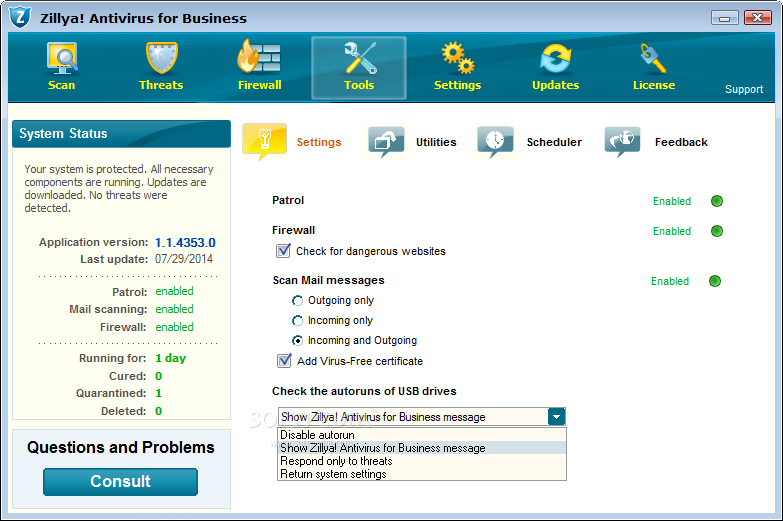Click the last update date 07/29/2014
The height and width of the screenshot is (521, 783).
pyautogui.click(x=184, y=259)
